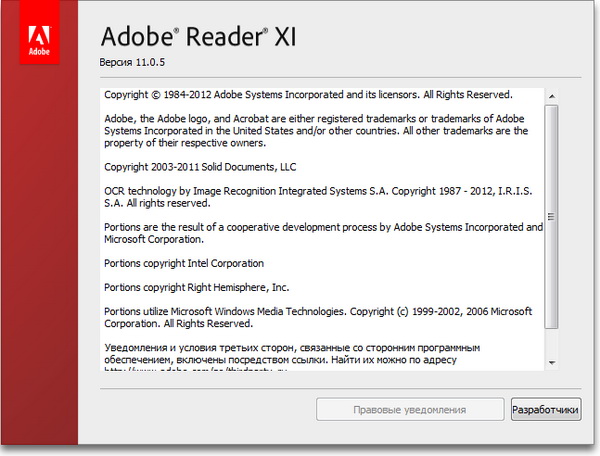Click the cooperative development process paragraph
This screenshot has height=456, width=600.
pos(322,233)
